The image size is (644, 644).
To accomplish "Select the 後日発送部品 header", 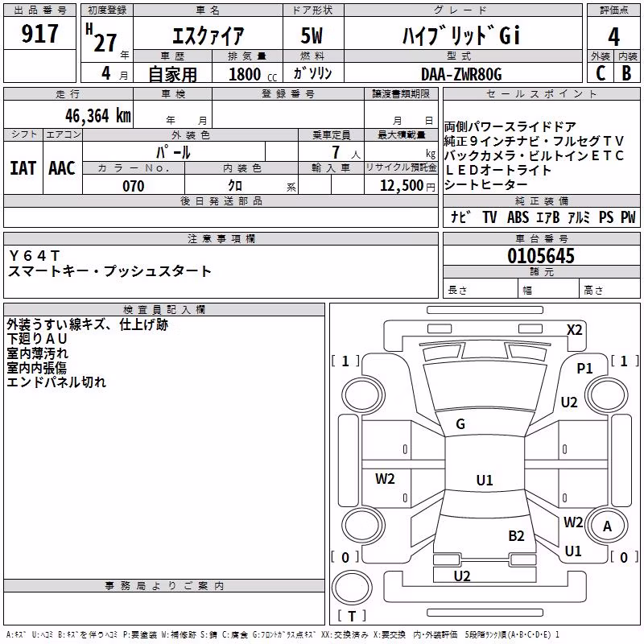I will (x=221, y=200).
